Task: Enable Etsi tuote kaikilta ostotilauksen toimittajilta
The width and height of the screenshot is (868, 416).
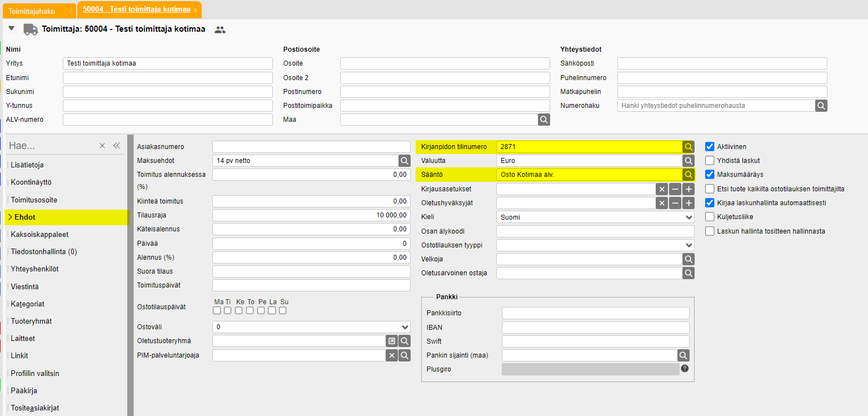Action: tap(710, 189)
